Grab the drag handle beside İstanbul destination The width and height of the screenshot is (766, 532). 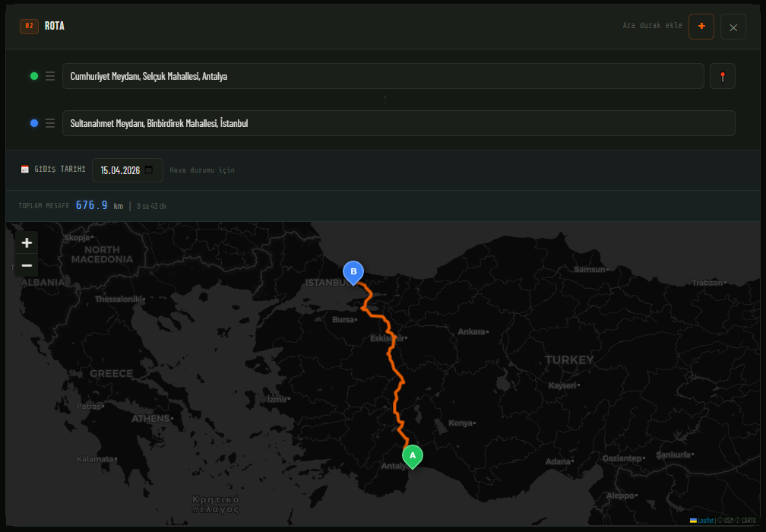(x=50, y=123)
